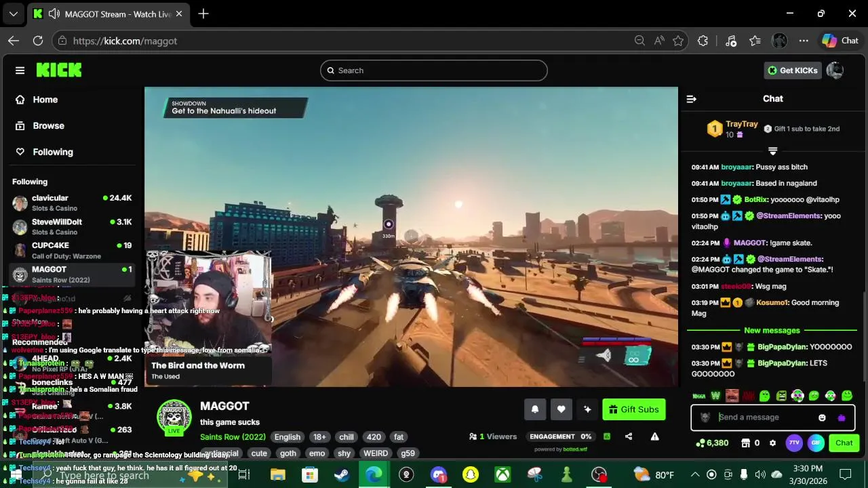Viewport: 868px width, 488px height.
Task: Click the Gift Subs button
Action: tap(634, 409)
